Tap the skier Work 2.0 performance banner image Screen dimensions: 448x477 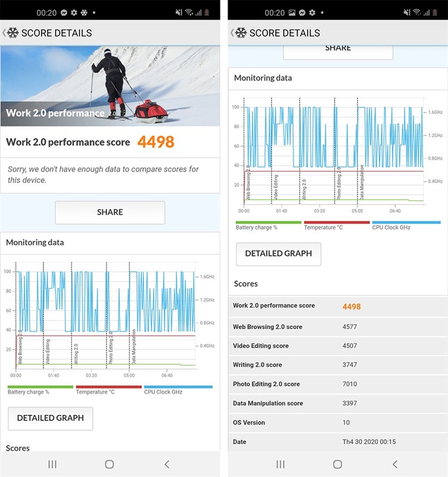(x=110, y=86)
